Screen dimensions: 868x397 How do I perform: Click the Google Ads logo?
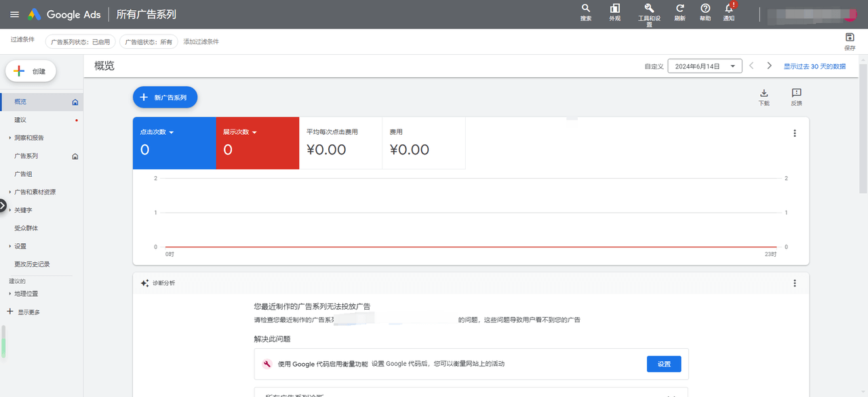coord(64,14)
